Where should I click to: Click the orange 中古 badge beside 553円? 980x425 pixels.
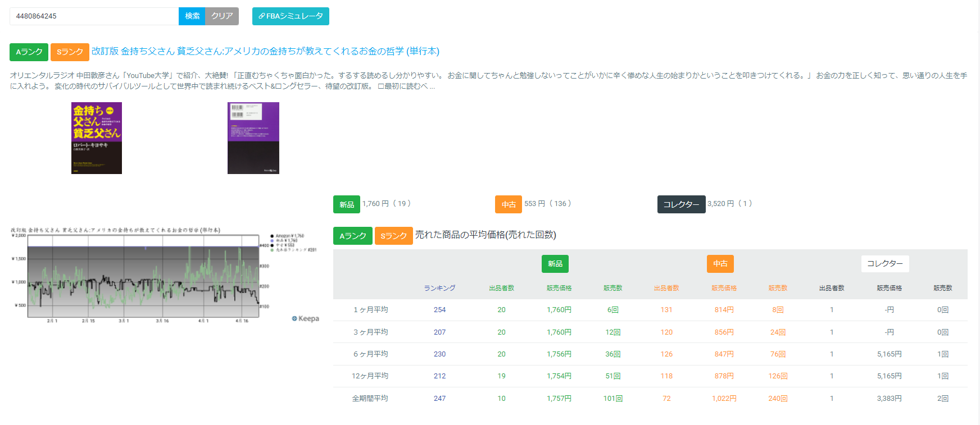[509, 204]
